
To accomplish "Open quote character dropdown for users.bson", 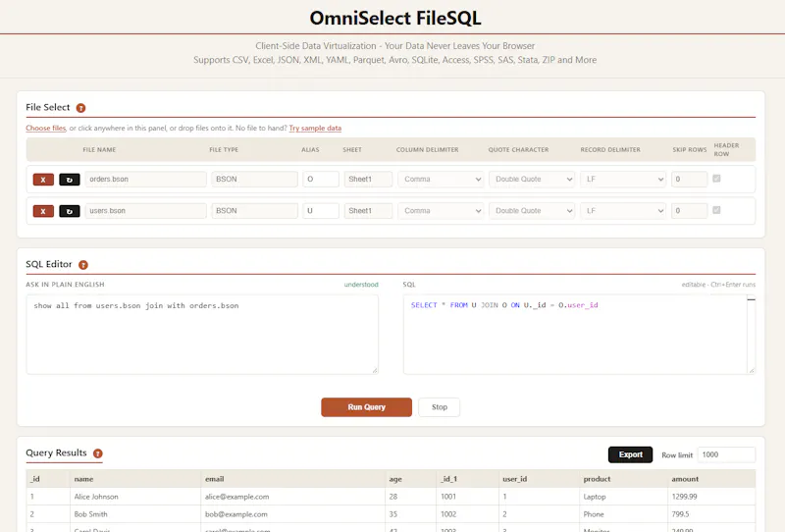I will (x=532, y=211).
